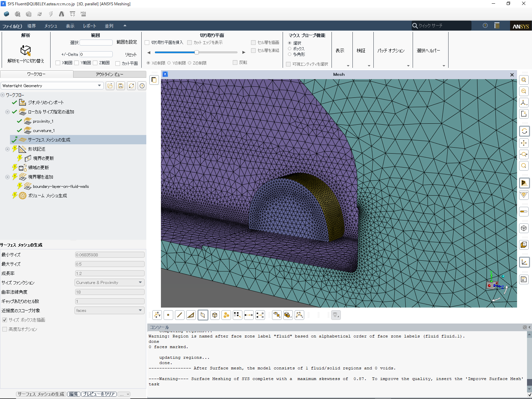Click the fit-to-window zoom icon
This screenshot has width=532, height=399.
click(524, 80)
